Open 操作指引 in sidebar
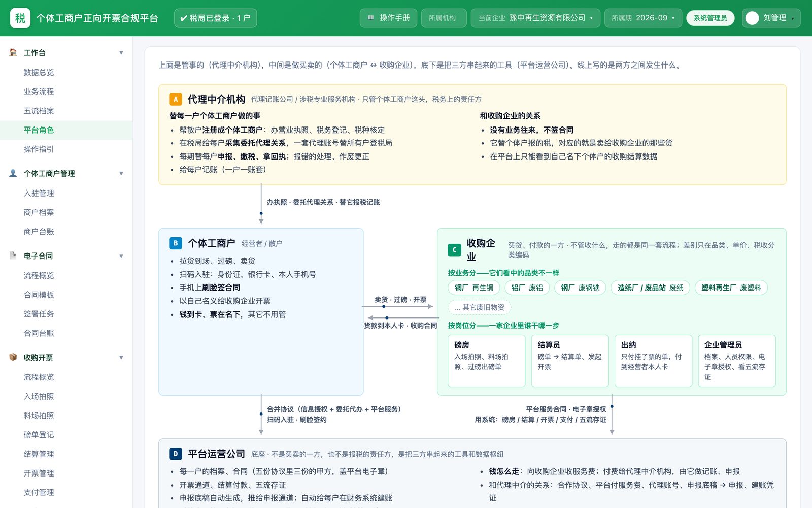 click(x=66, y=149)
